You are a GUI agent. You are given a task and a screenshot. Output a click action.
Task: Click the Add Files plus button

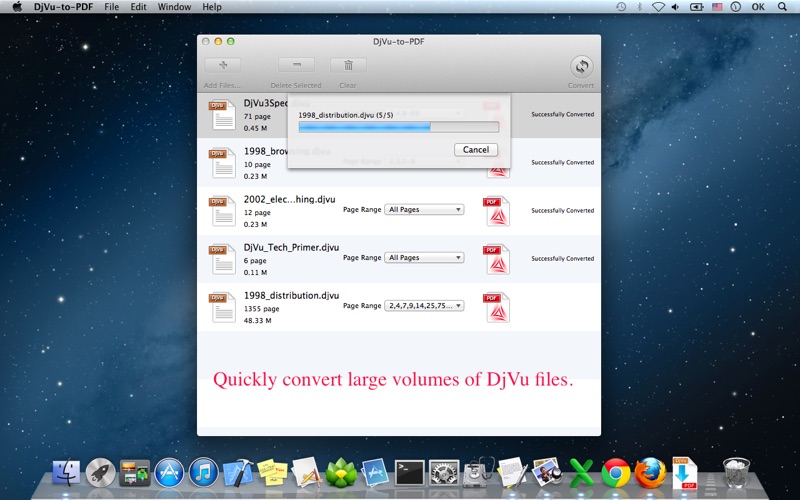223,65
